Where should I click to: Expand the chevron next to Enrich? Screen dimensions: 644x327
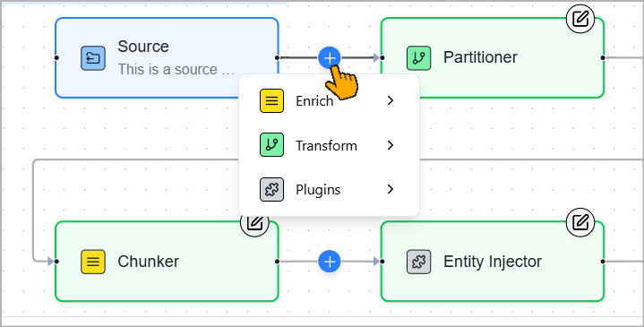(391, 100)
